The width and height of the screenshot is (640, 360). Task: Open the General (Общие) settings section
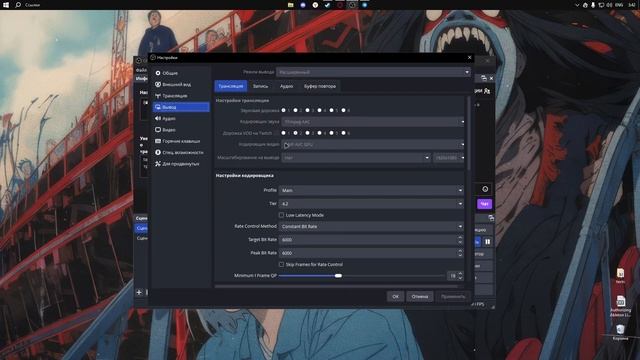pos(181,73)
